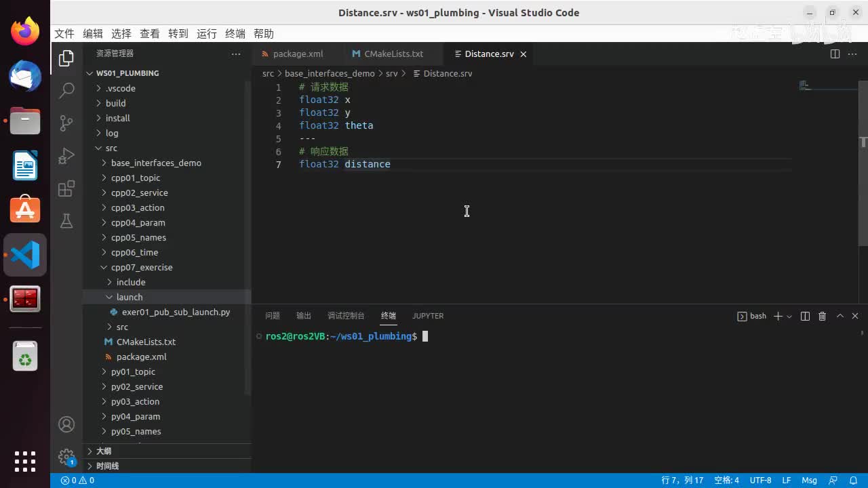The width and height of the screenshot is (868, 488).
Task: Change end of line sequence LF
Action: click(x=787, y=481)
